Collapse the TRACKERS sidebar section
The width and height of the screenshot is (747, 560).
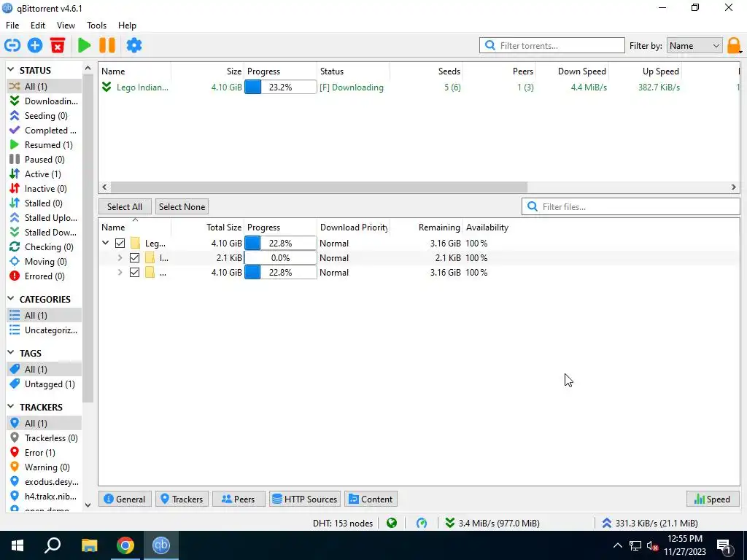tap(11, 407)
